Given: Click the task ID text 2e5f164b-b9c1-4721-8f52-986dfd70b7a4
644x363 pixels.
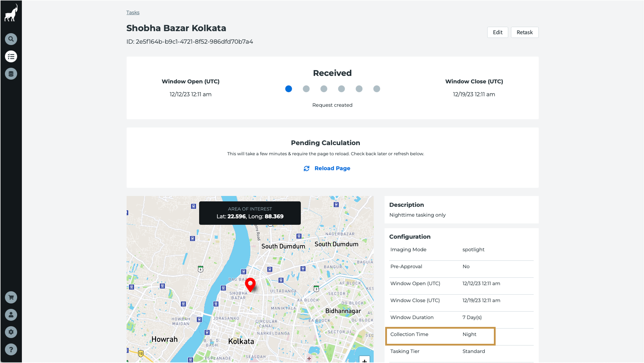Looking at the screenshot, I should pyautogui.click(x=194, y=41).
